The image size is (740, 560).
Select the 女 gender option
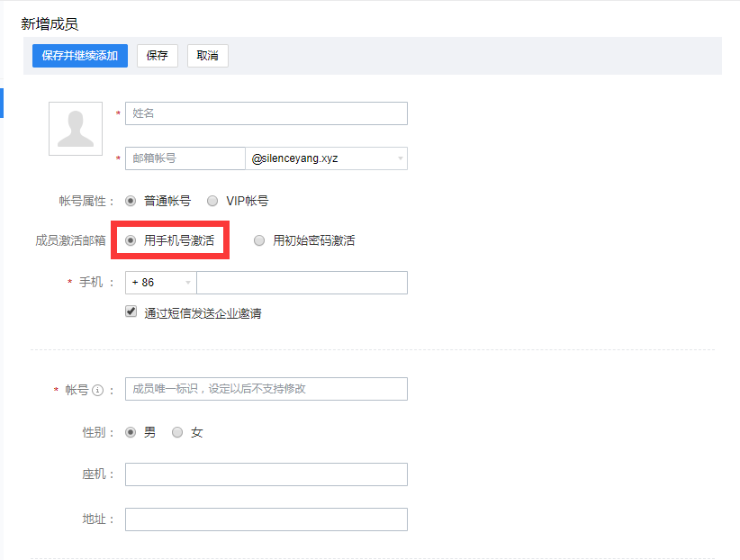click(177, 431)
